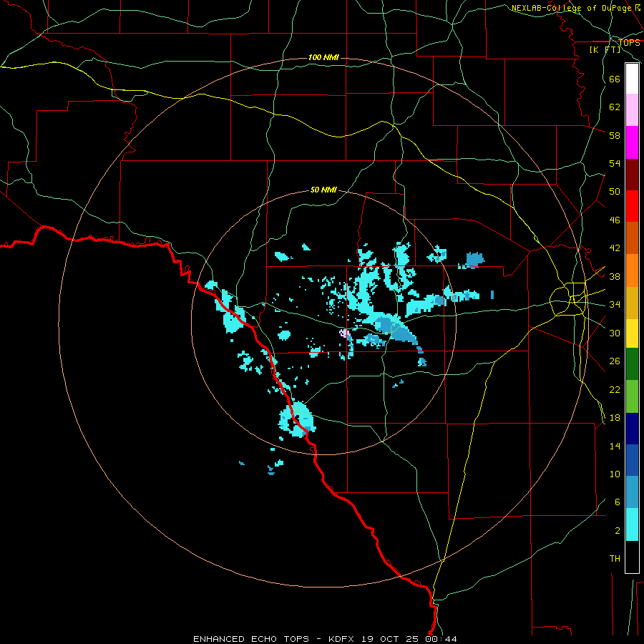The height and width of the screenshot is (644, 644).
Task: Click the '10' legend value
Action: pyautogui.click(x=615, y=474)
